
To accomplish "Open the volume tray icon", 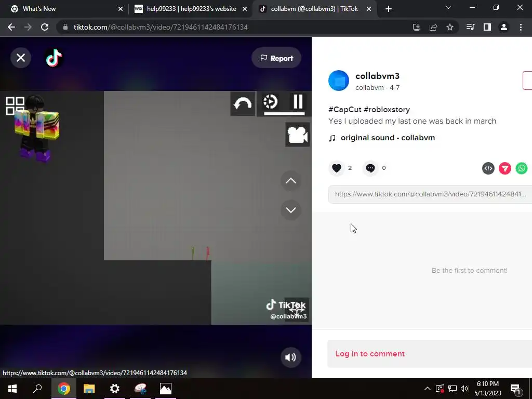I will coord(464,389).
